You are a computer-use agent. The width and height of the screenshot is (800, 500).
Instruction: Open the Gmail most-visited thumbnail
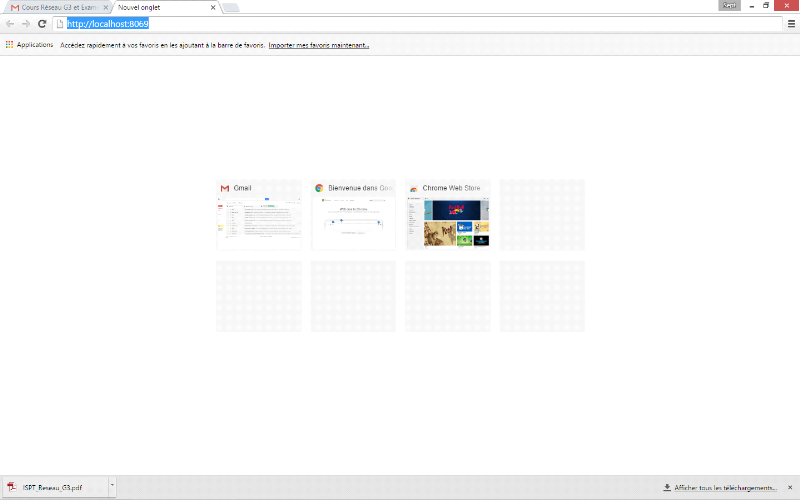pyautogui.click(x=259, y=215)
